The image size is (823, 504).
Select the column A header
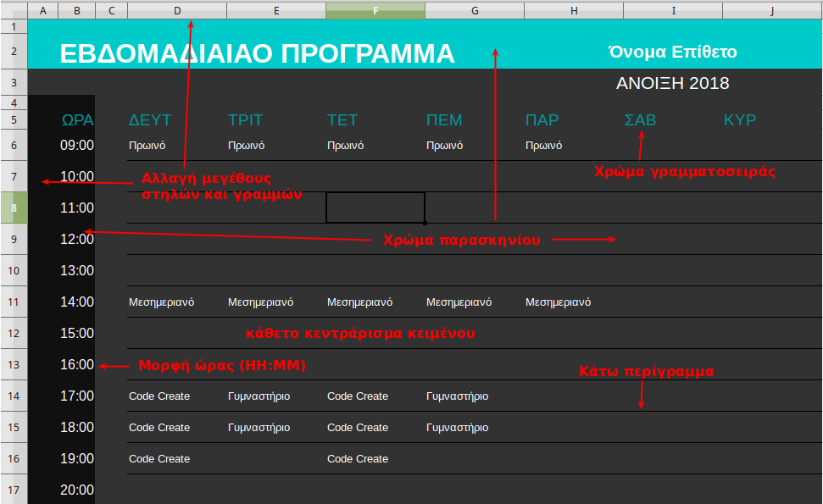(x=43, y=10)
